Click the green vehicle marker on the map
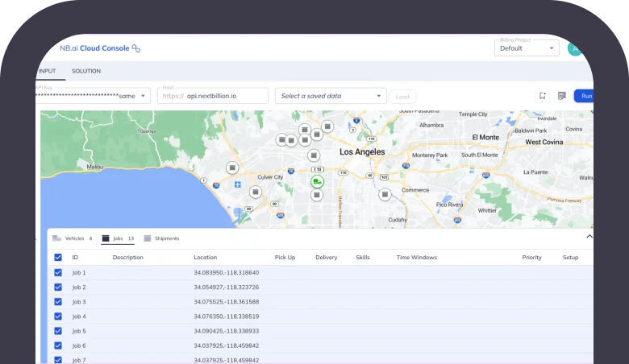629x364 pixels. tap(318, 182)
